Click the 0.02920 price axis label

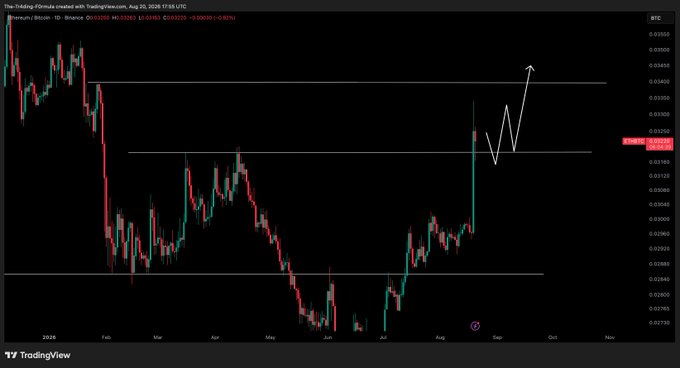pos(660,249)
